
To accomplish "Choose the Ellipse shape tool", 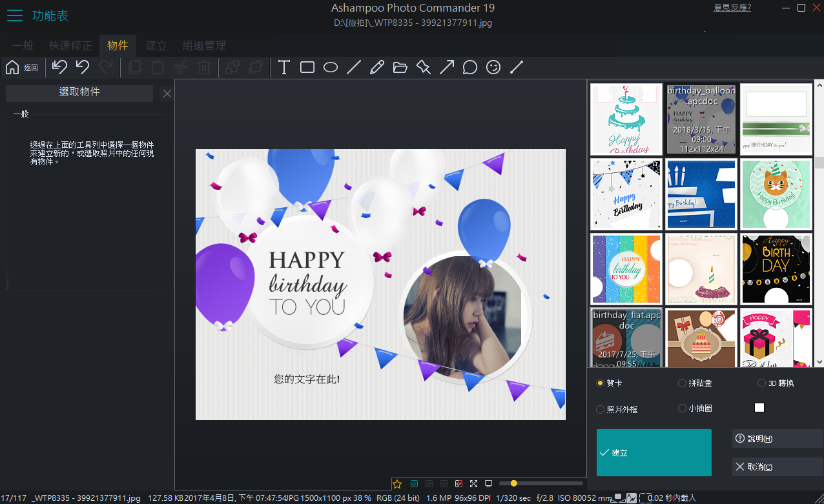I will (x=331, y=67).
